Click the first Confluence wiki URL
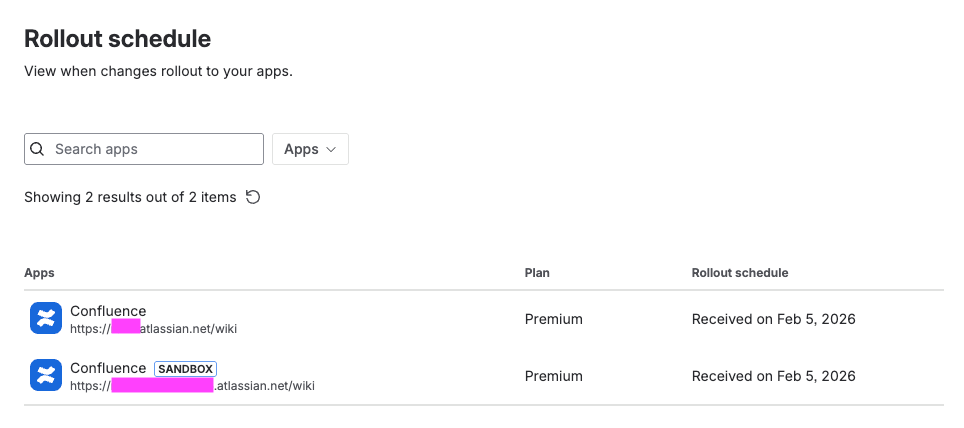 [153, 327]
